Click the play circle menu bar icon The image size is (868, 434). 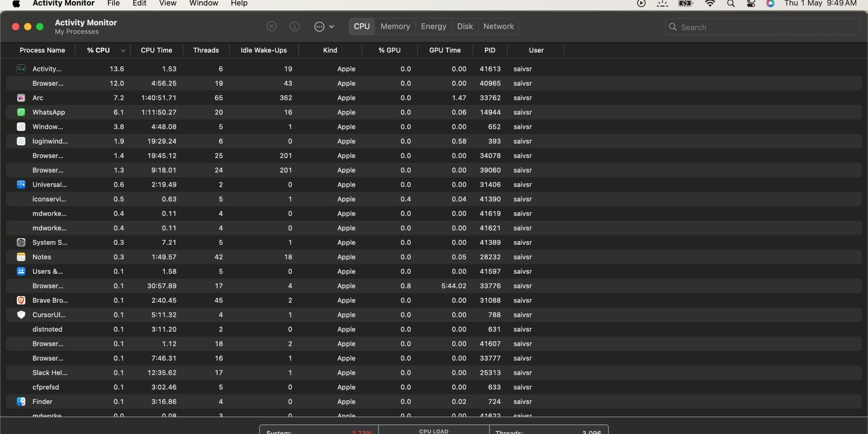[641, 4]
